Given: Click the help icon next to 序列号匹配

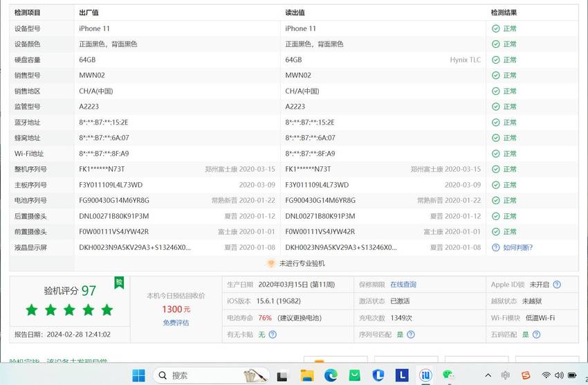Looking at the screenshot, I should click(x=411, y=334).
